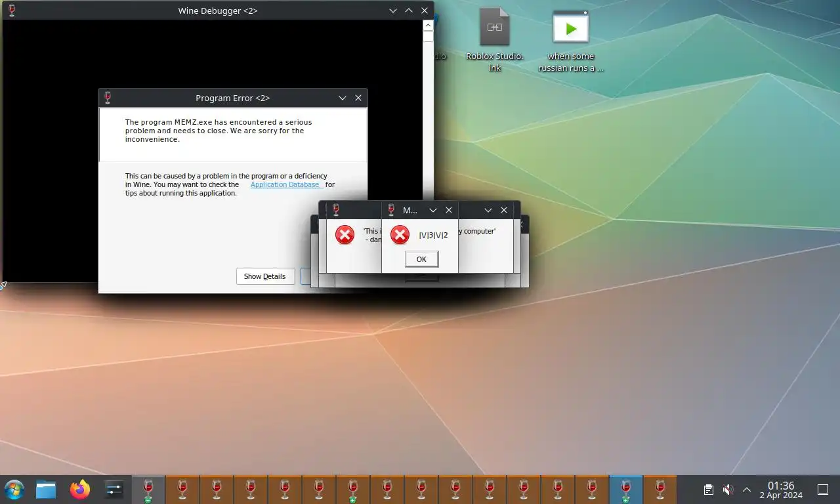Click the wine glass icon in Program Error title bar
Screen dimensions: 840x504
pyautogui.click(x=108, y=98)
